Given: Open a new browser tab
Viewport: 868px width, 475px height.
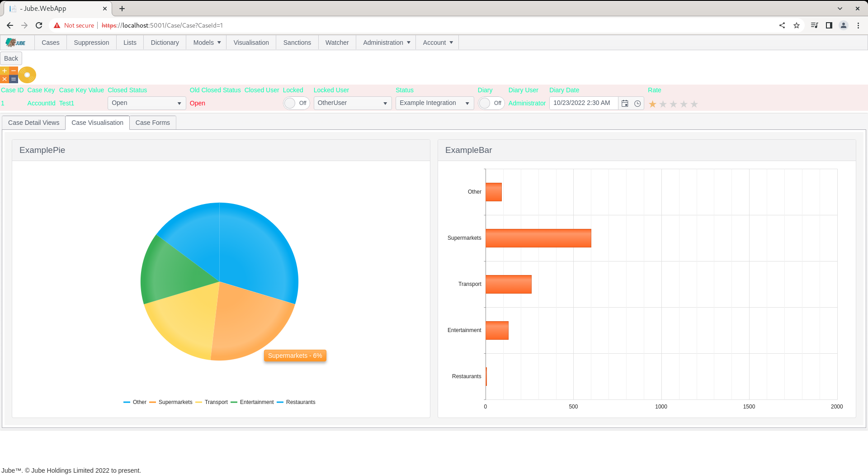Looking at the screenshot, I should point(122,9).
